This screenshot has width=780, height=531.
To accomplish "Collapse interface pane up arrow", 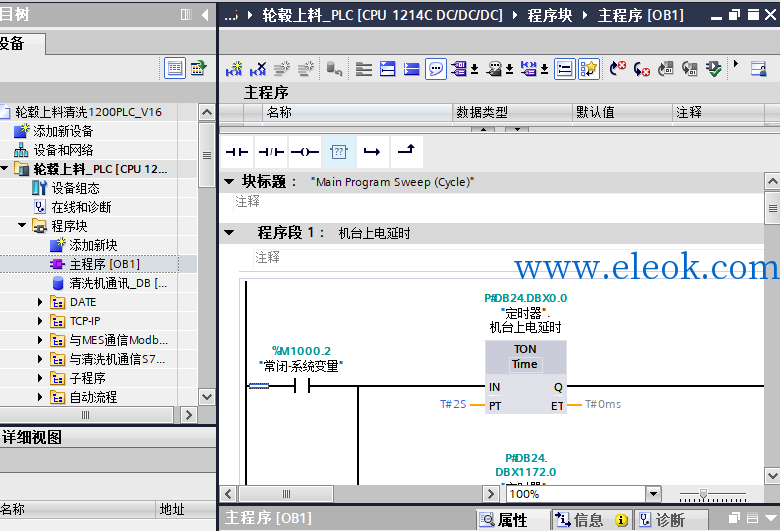I will click(483, 129).
